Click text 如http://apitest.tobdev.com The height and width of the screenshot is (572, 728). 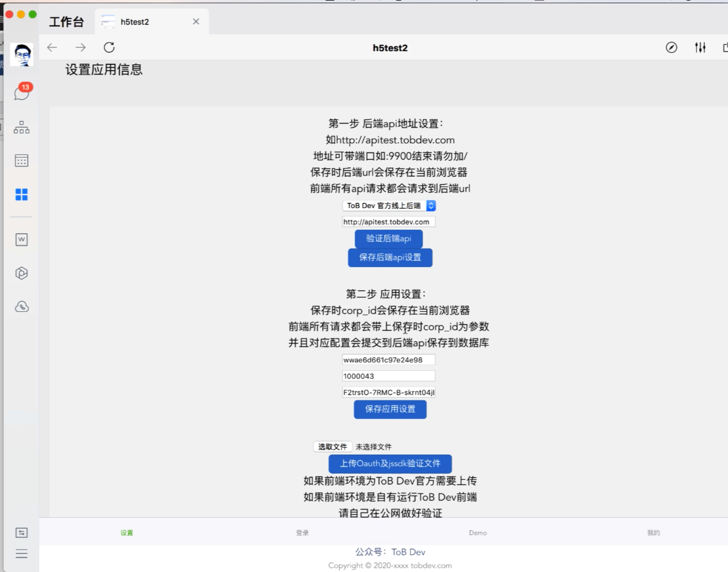tap(390, 140)
